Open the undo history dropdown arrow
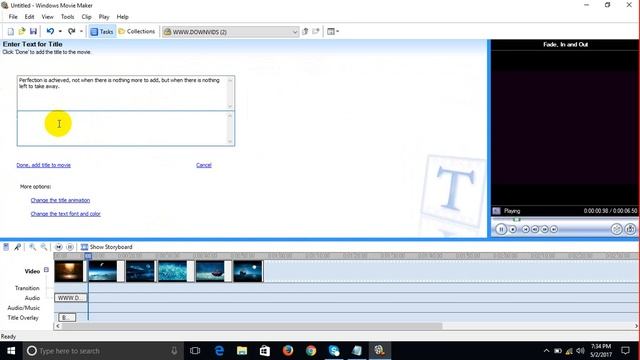Viewport: 640px width, 360px height. coord(60,31)
